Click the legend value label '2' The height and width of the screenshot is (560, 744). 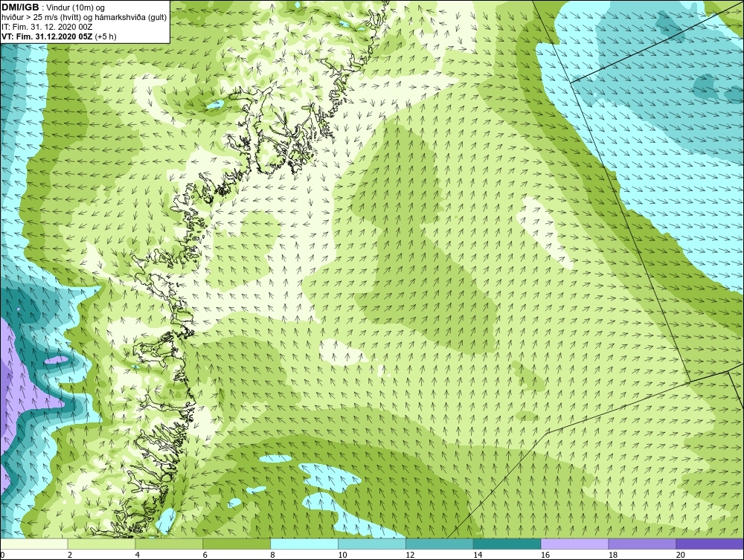(x=70, y=555)
